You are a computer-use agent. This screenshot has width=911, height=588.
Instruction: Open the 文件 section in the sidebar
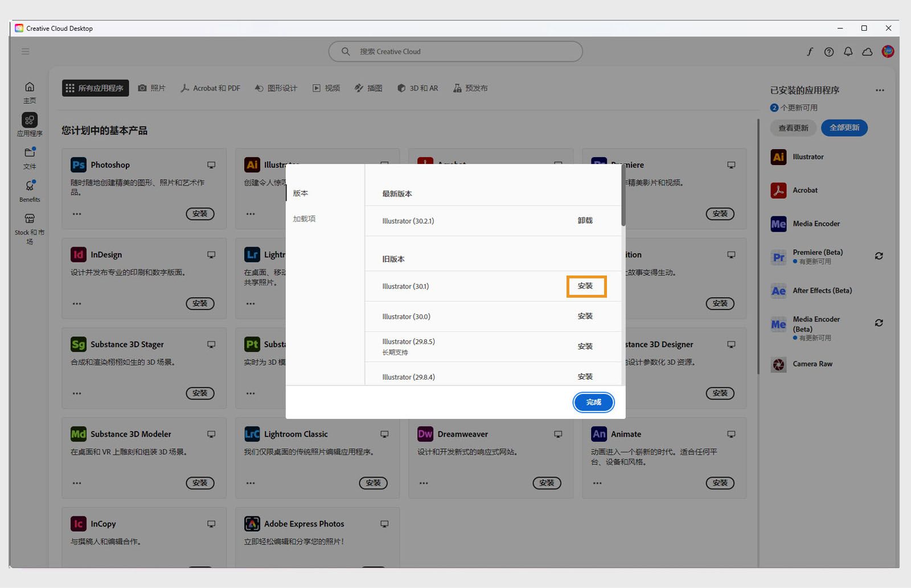[29, 158]
